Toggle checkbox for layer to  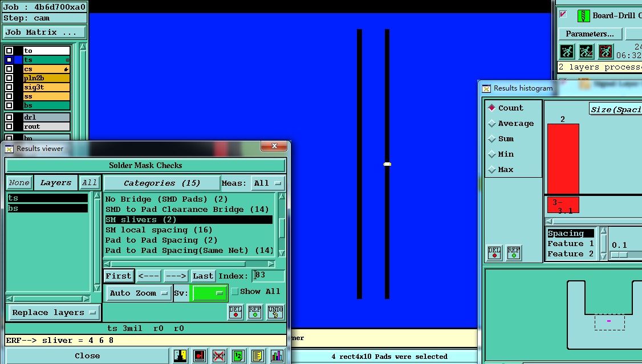coord(9,51)
